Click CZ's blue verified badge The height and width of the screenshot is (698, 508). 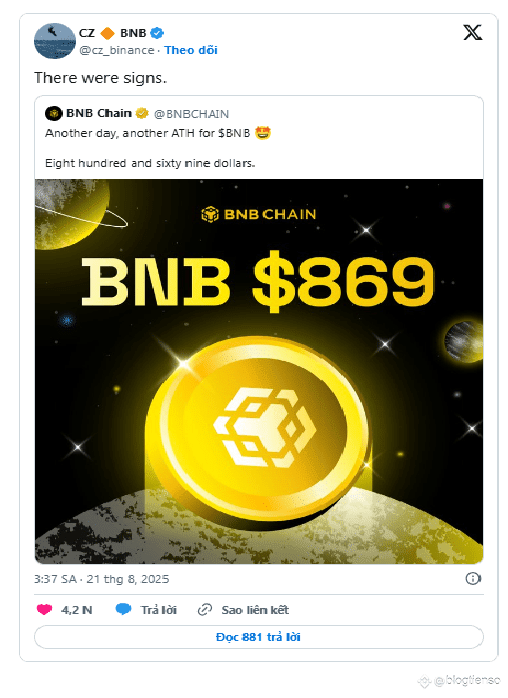click(x=157, y=33)
